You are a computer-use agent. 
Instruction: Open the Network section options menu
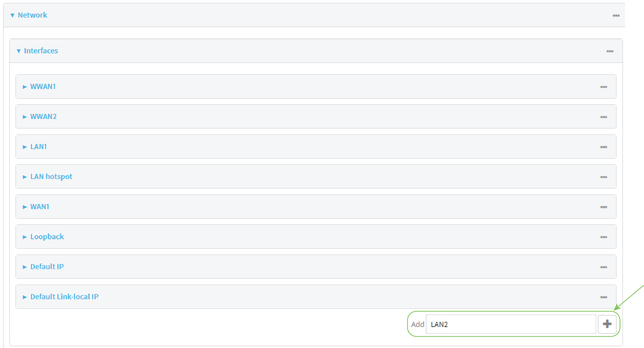click(616, 15)
